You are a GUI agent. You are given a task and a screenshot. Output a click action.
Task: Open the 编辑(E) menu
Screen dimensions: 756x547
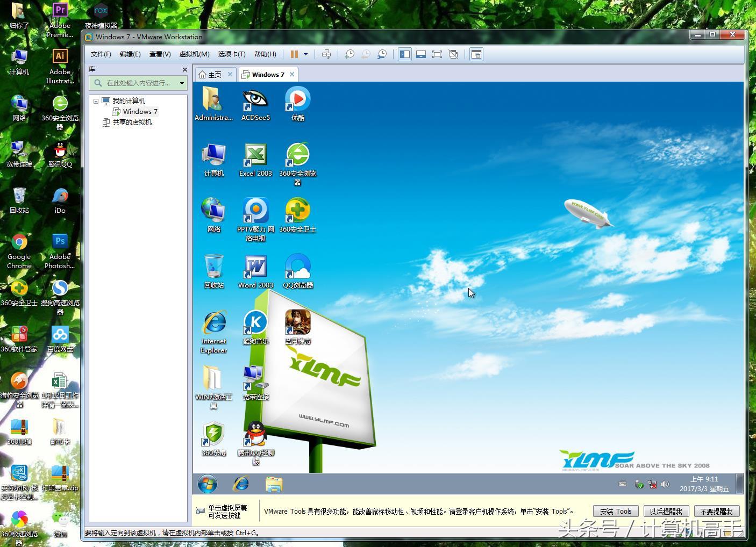(x=130, y=54)
